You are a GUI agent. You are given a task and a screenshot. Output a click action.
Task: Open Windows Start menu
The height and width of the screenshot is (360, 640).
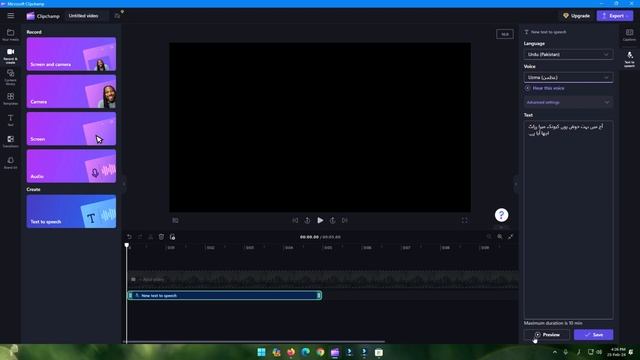point(262,352)
